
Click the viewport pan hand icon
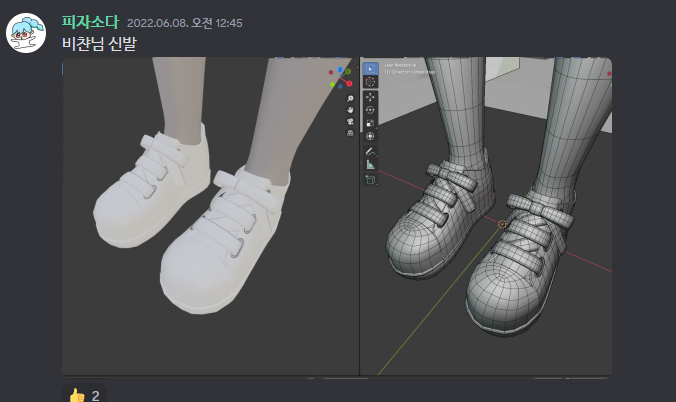pos(350,111)
